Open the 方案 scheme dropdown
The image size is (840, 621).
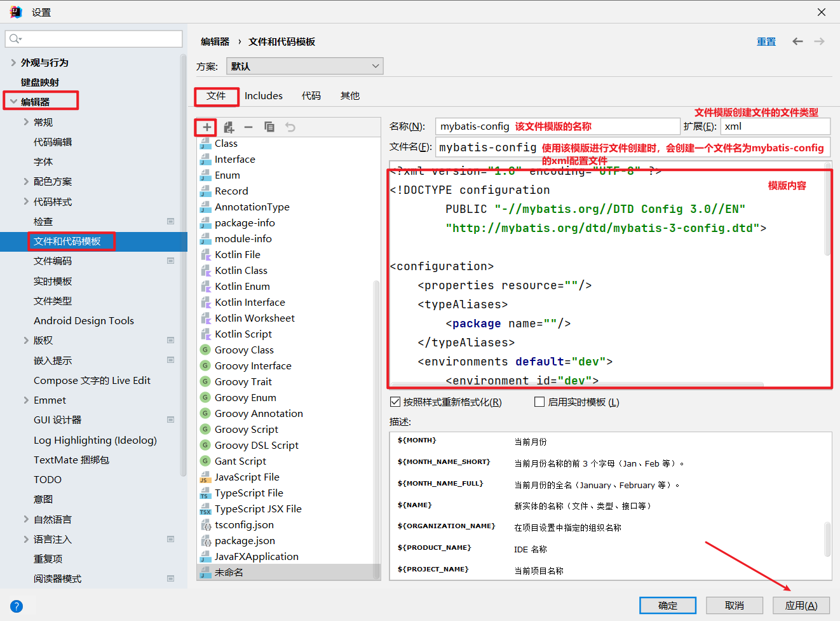(x=304, y=66)
